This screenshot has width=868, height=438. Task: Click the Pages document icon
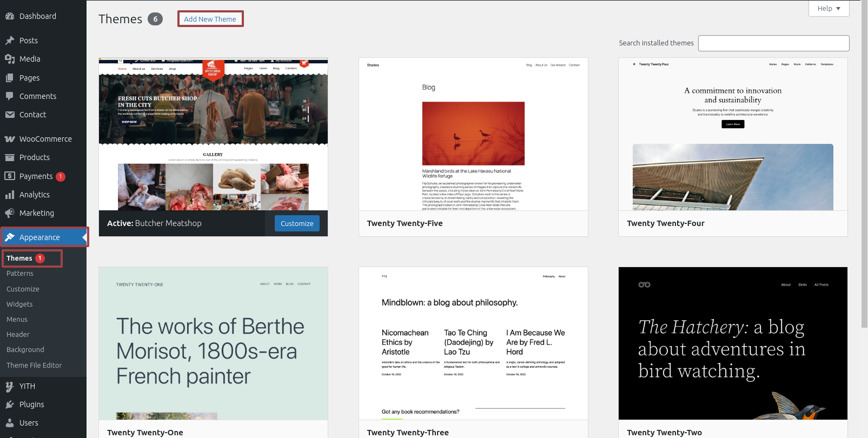10,78
